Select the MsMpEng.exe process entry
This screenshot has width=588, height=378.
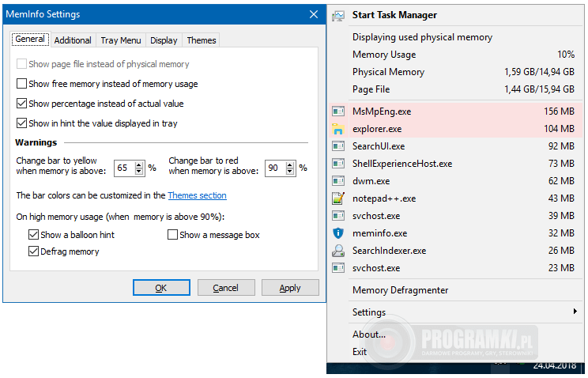[x=456, y=112]
